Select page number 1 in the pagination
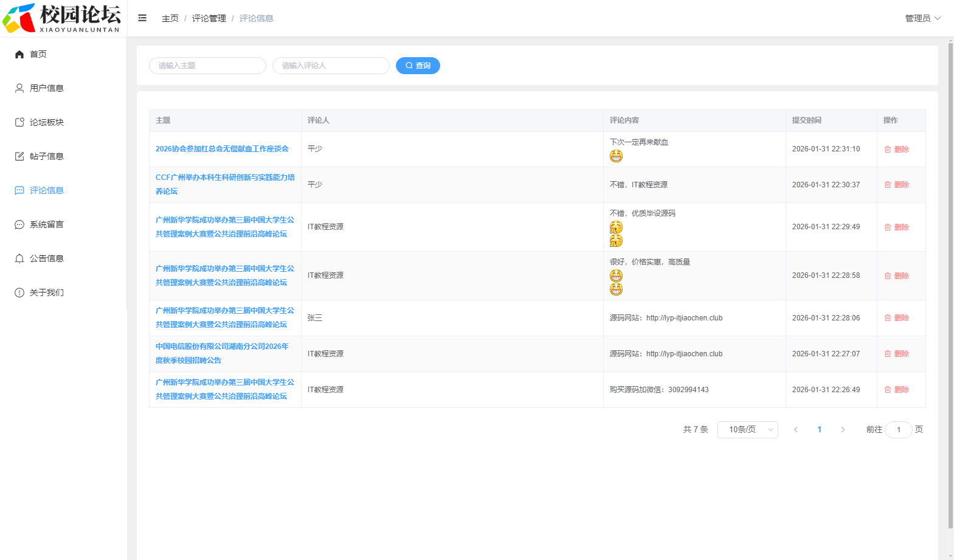This screenshot has width=954, height=560. 820,430
